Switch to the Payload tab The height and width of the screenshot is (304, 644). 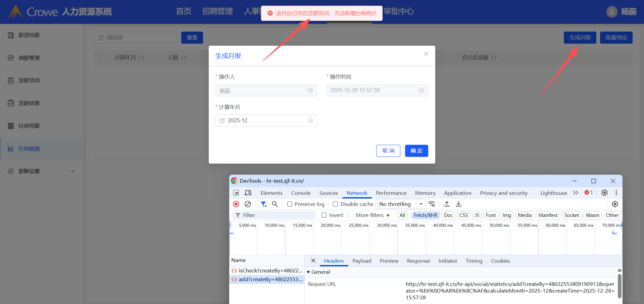tap(362, 261)
